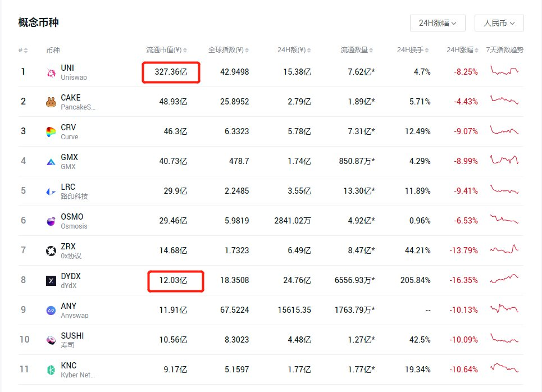
Task: Click the -8.25% change for UNI
Action: click(x=466, y=72)
